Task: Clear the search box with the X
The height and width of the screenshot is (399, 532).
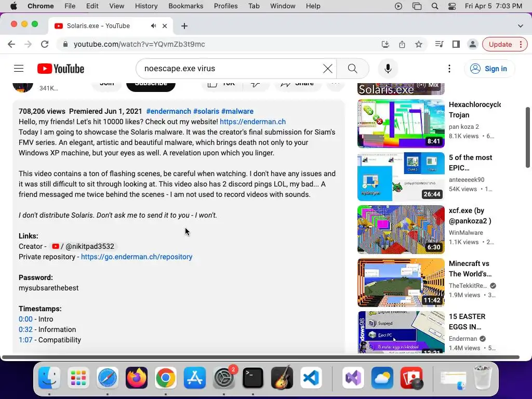Action: 327,69
